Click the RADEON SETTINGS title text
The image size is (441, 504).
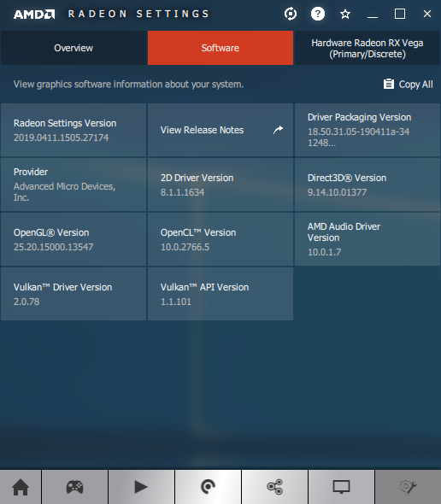138,14
